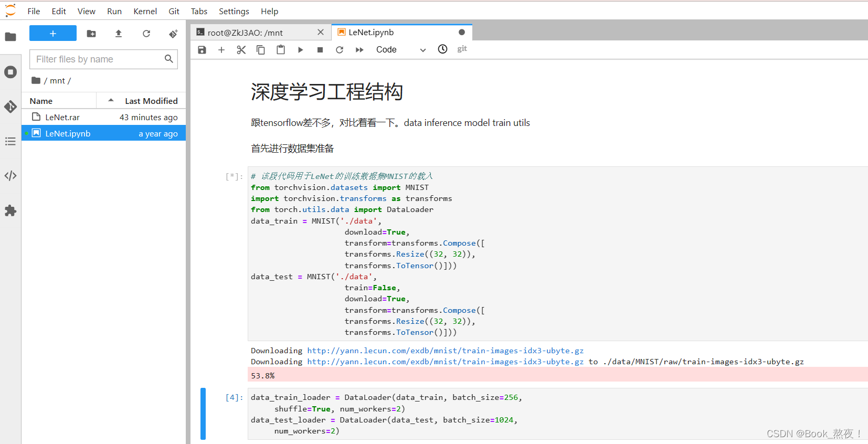The image size is (868, 444).
Task: Click the second train-images download link
Action: pyautogui.click(x=446, y=362)
